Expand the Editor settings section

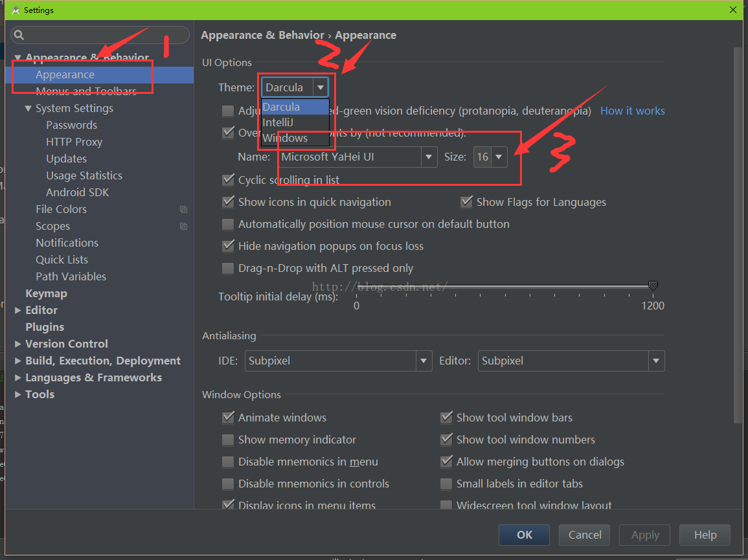tap(17, 311)
